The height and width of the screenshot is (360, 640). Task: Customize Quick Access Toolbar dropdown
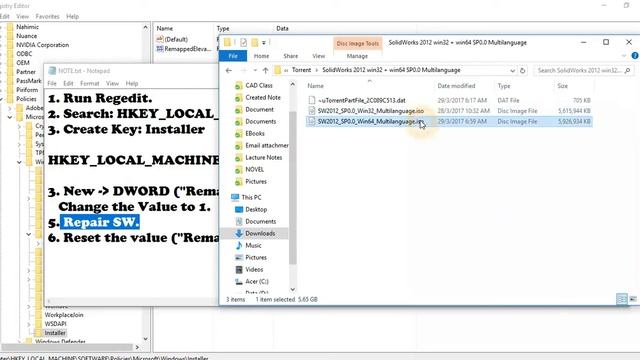264,42
